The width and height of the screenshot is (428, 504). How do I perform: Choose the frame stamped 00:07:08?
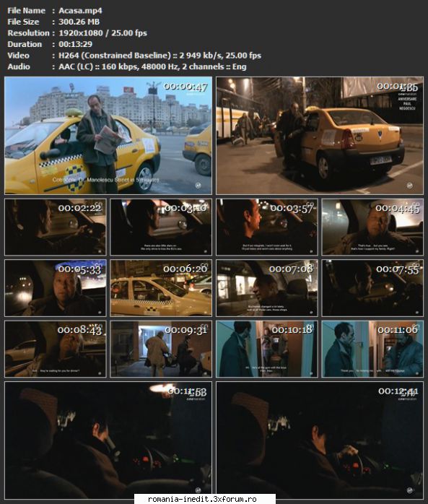(267, 288)
